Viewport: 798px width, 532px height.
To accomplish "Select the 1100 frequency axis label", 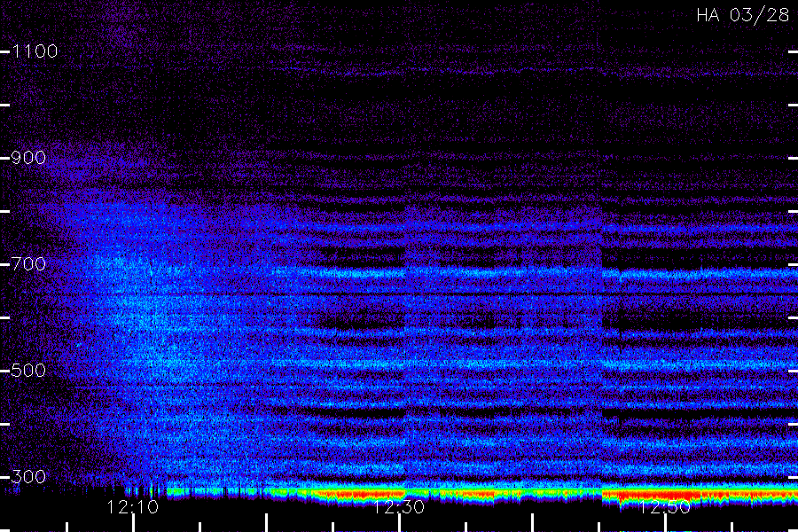I will pyautogui.click(x=35, y=51).
